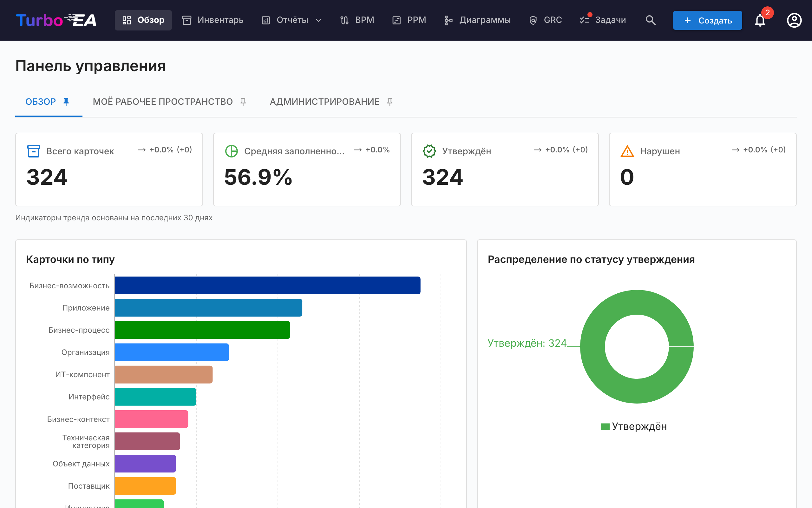Click Распределение по статусу утверждения heading
This screenshot has height=508, width=812.
point(591,259)
